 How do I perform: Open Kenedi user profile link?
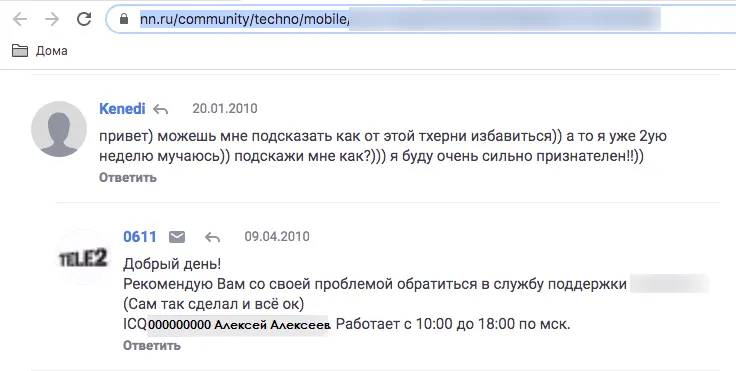122,108
